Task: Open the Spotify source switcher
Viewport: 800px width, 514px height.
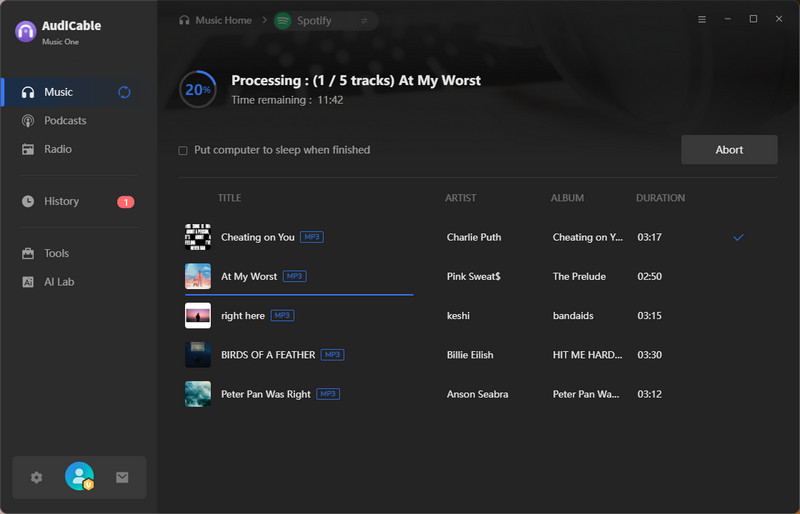Action: tap(326, 21)
